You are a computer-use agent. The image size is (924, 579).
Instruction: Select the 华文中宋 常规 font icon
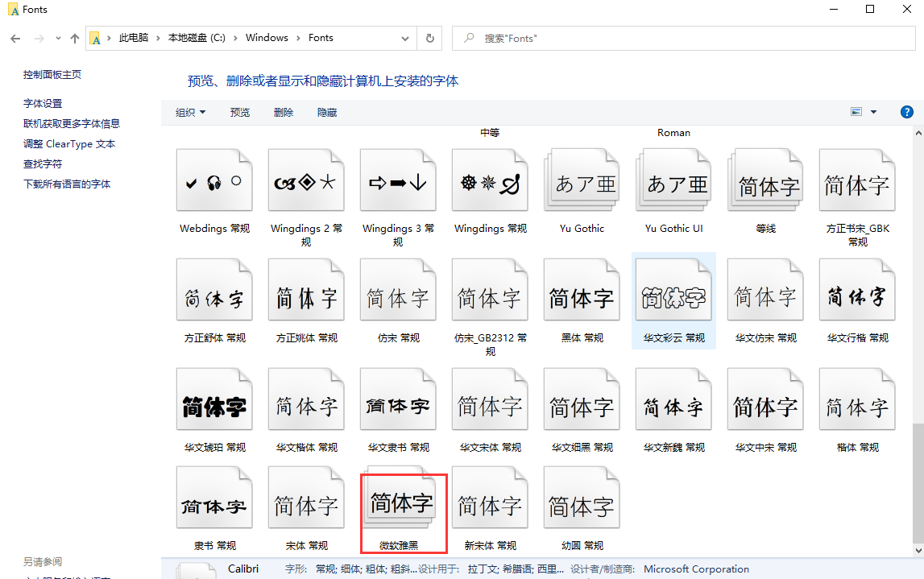point(766,399)
